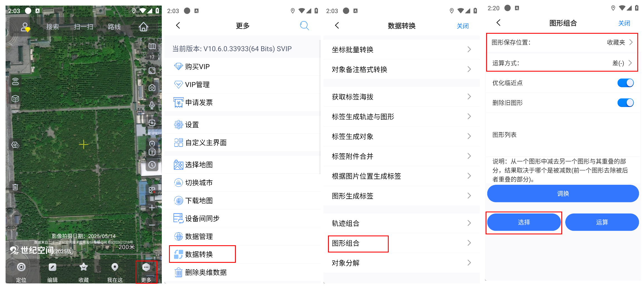Image resolution: width=644 pixels, height=289 pixels.
Task: Open the history clock icon
Action: click(152, 165)
